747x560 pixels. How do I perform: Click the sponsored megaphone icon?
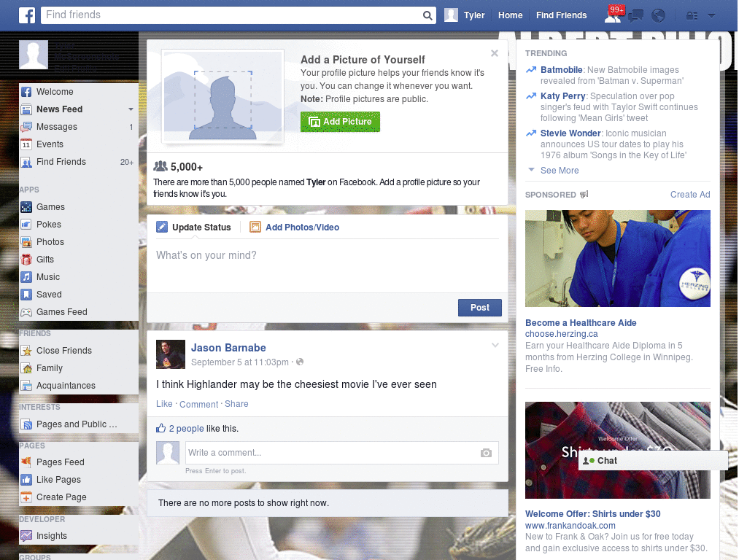[584, 194]
